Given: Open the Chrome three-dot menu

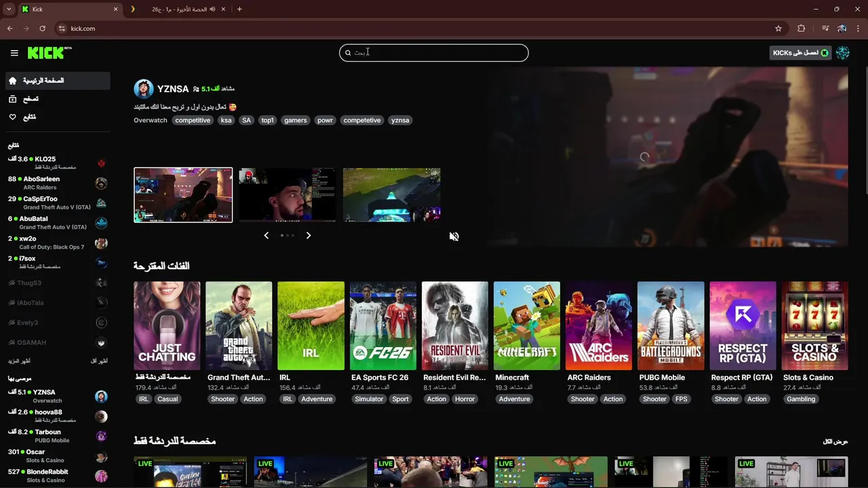Looking at the screenshot, I should (x=859, y=28).
